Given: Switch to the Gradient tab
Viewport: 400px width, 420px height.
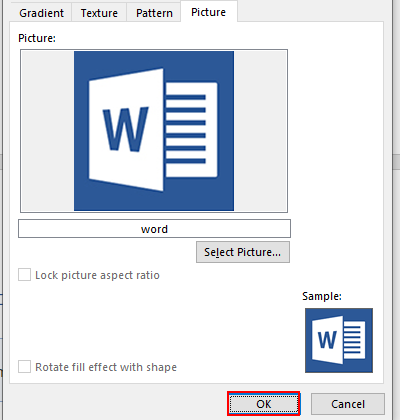Looking at the screenshot, I should click(41, 13).
